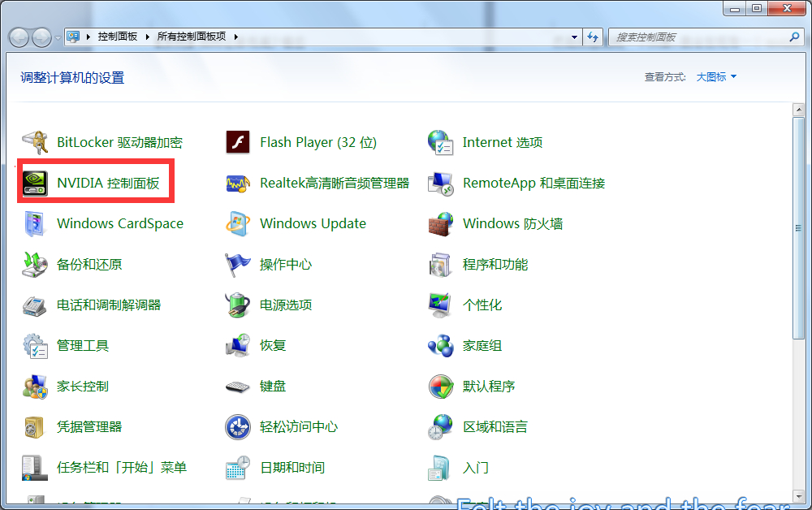Image resolution: width=812 pixels, height=510 pixels.
Task: Open the RemoteApp 和桌面连接 icon
Action: [x=441, y=183]
